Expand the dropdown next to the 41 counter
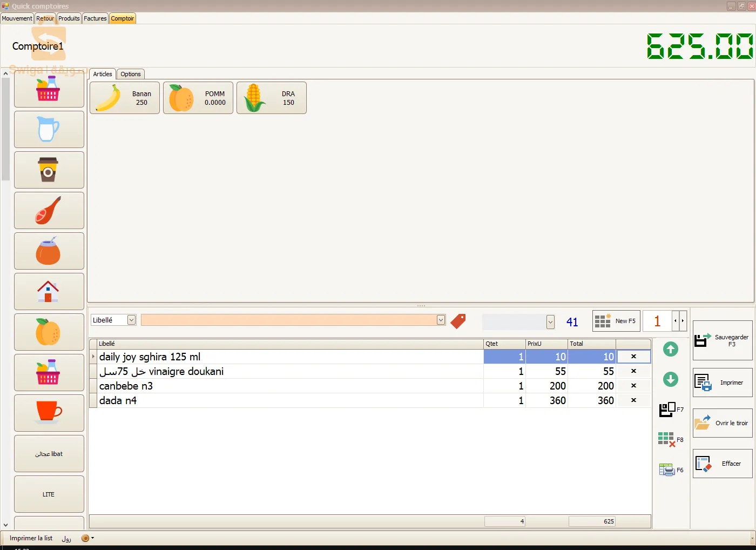The height and width of the screenshot is (550, 756). click(550, 321)
